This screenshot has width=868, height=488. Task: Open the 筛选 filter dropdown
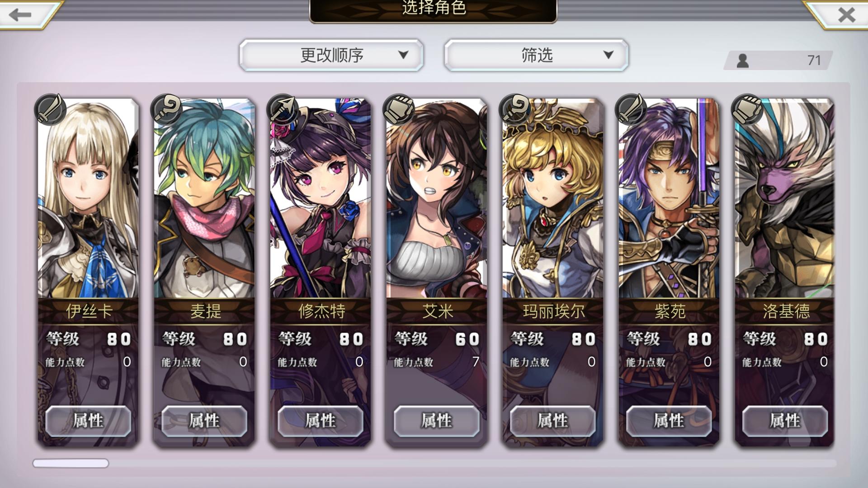536,55
